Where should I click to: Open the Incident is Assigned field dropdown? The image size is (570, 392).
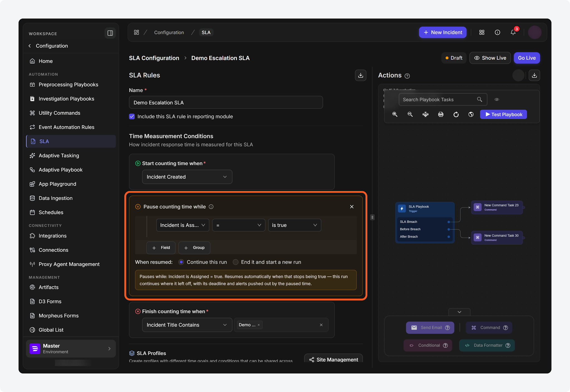pos(183,225)
